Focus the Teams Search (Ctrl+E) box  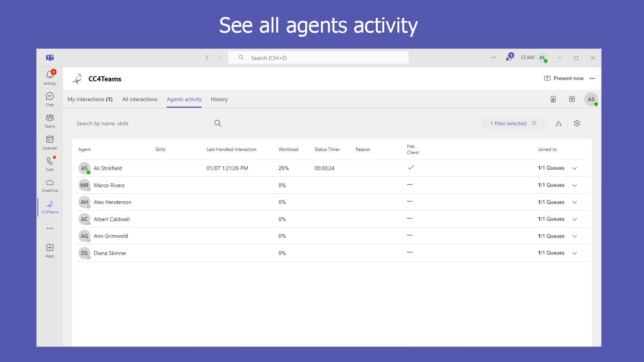click(318, 58)
